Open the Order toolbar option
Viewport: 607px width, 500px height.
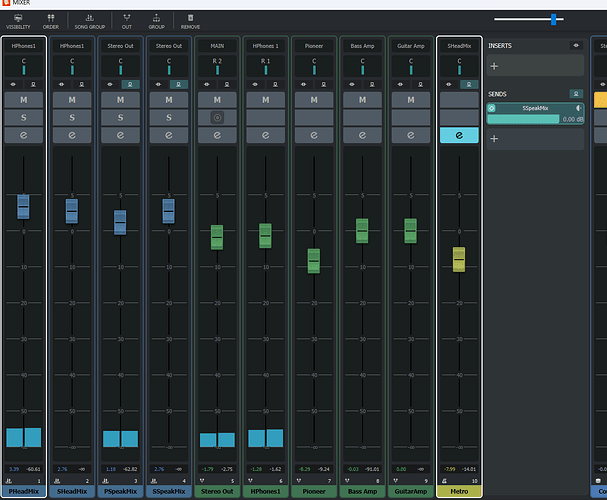click(51, 22)
